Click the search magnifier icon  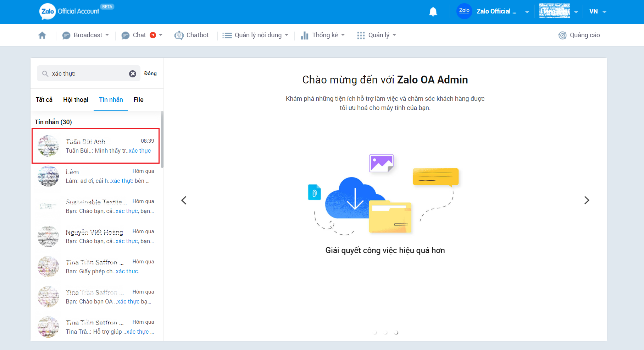pos(45,73)
